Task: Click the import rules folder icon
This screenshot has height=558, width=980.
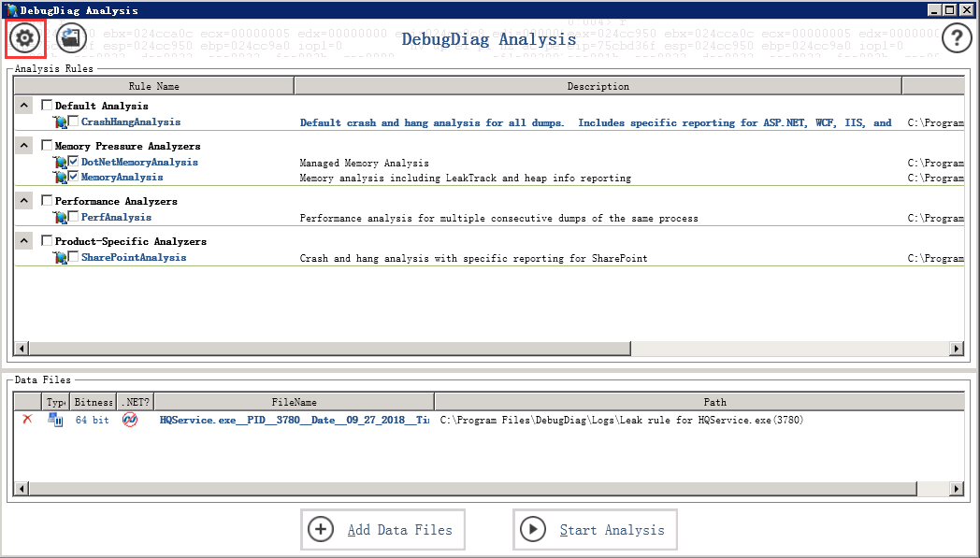Action: pyautogui.click(x=71, y=37)
